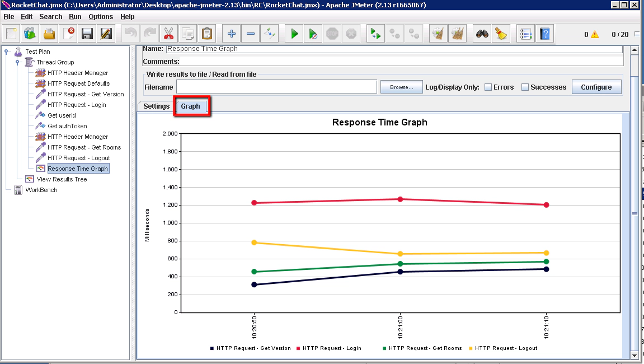
Task: Switch to the Settings tab
Action: [x=156, y=106]
